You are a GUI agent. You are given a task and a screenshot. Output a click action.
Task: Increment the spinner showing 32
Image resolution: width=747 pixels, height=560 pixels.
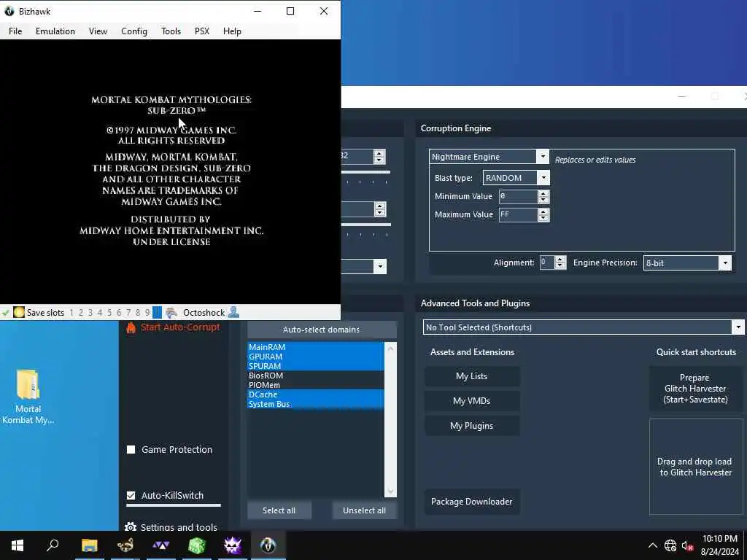(379, 153)
